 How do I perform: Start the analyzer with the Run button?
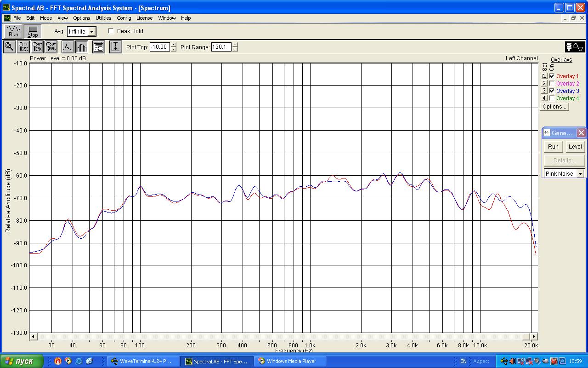coord(14,31)
